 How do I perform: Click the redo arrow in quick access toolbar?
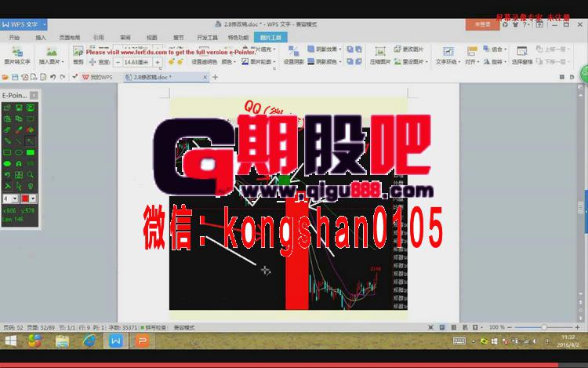63,77
